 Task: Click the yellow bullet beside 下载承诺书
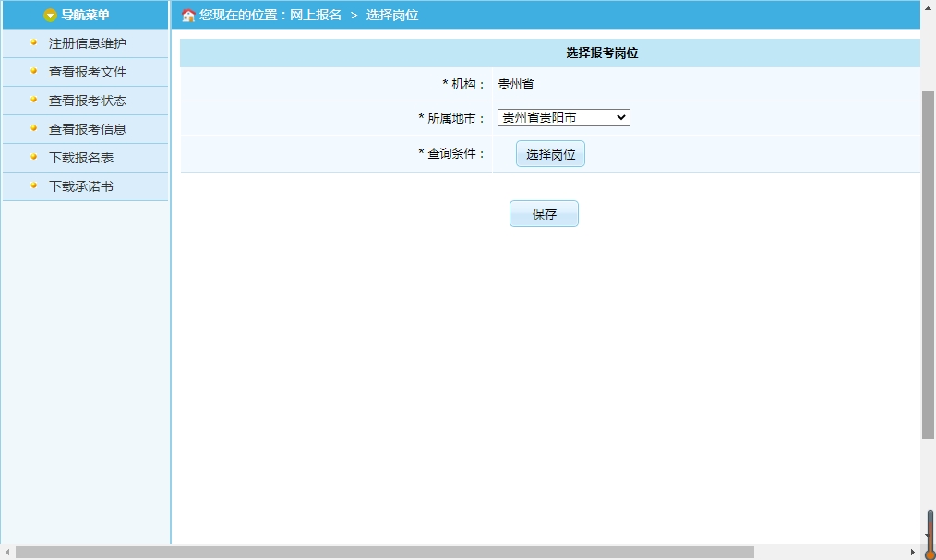pos(34,185)
